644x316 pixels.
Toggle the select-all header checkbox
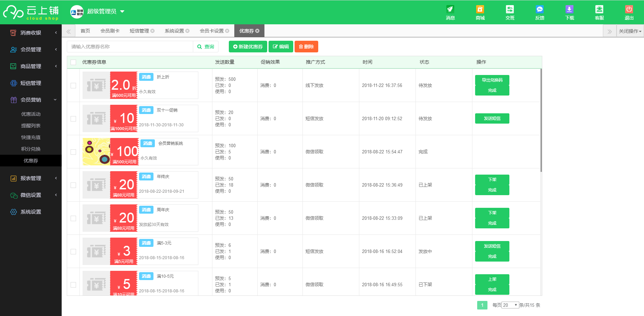[x=73, y=62]
